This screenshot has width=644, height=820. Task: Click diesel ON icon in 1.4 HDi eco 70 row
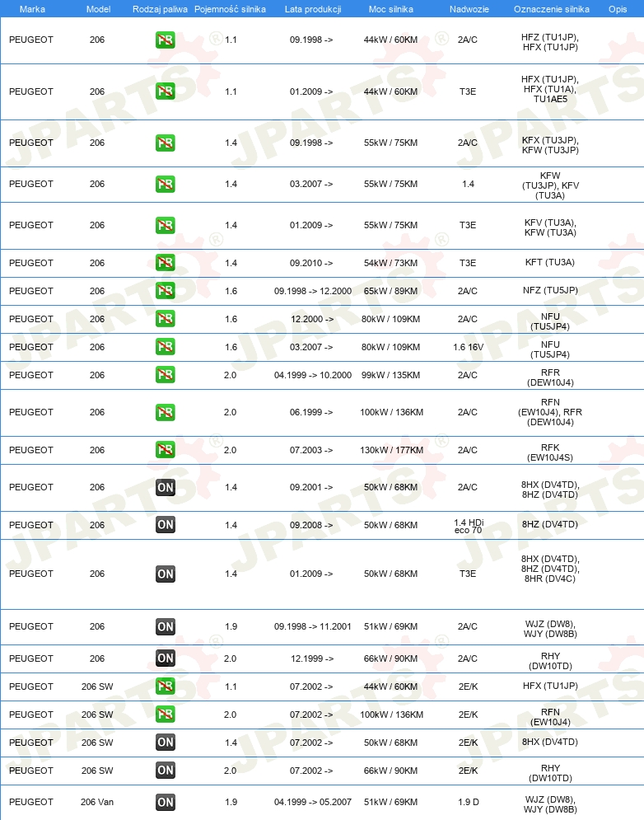coord(166,524)
